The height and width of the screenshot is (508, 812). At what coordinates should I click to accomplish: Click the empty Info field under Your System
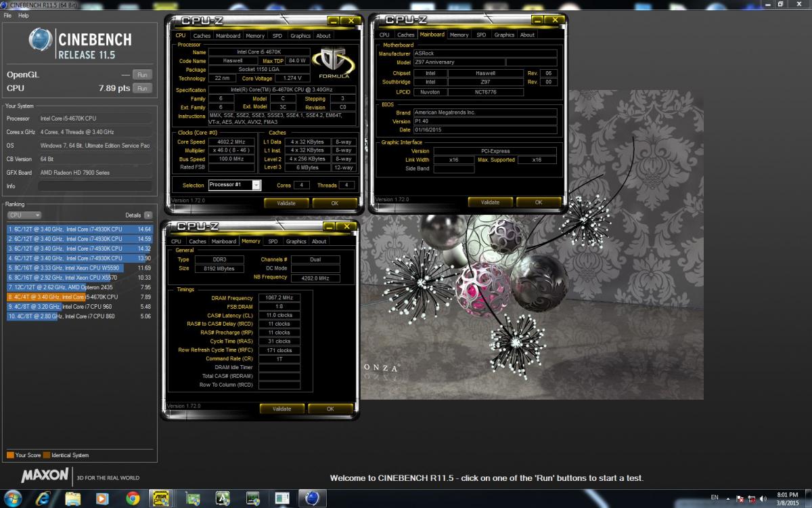(x=94, y=186)
